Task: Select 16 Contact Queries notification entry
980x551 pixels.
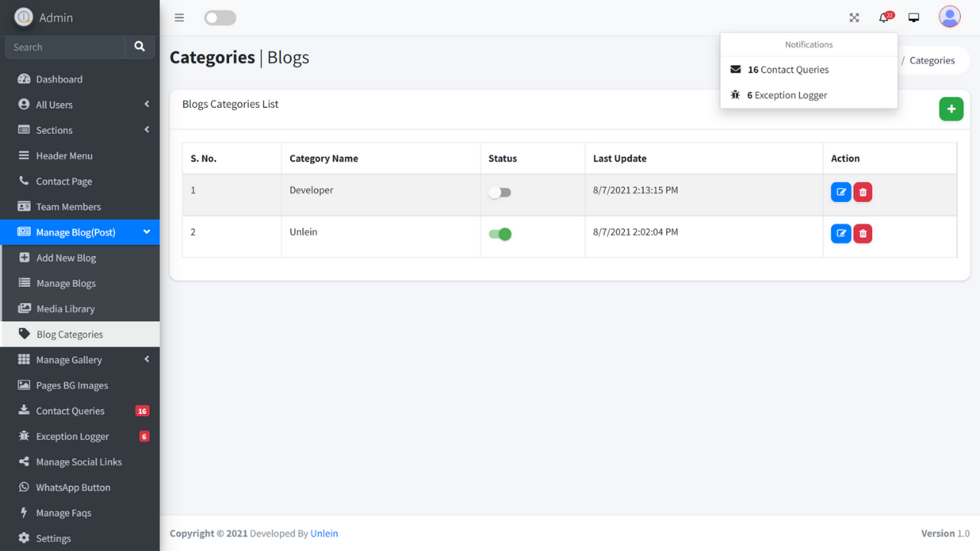Action: tap(788, 70)
